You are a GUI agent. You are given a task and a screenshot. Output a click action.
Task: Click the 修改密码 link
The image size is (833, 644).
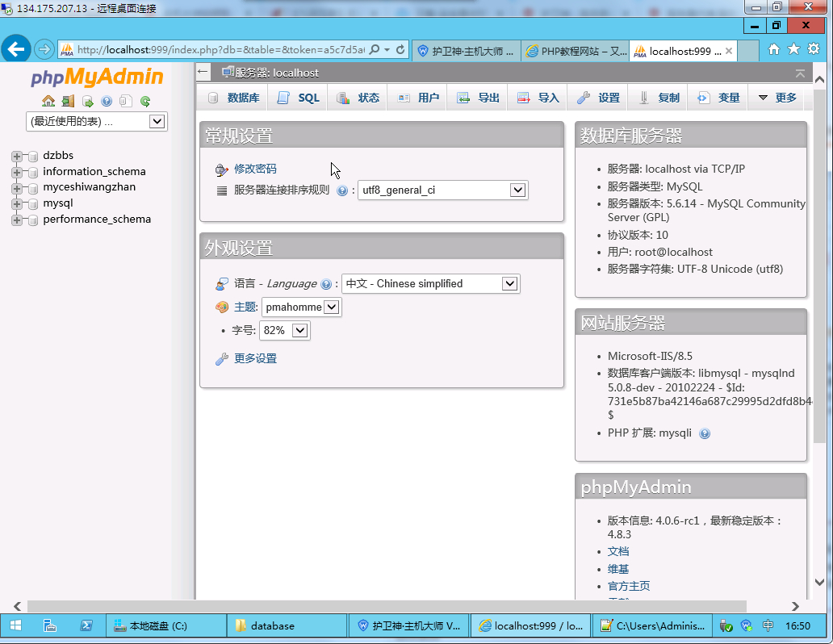point(255,169)
